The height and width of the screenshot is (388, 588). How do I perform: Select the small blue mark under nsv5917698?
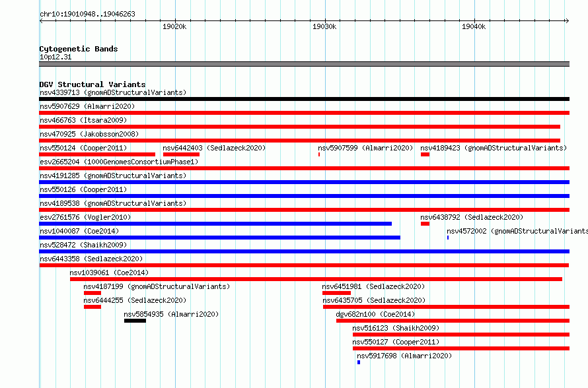tap(359, 362)
